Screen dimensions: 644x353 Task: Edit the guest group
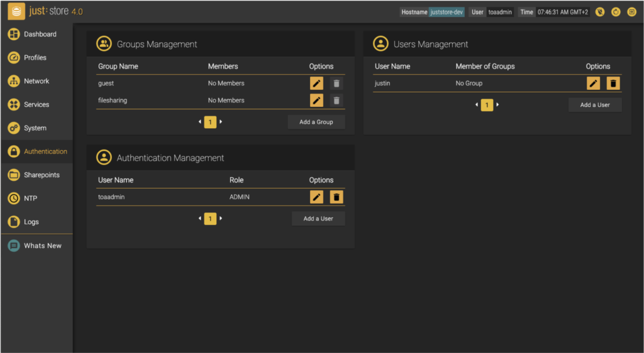click(316, 84)
